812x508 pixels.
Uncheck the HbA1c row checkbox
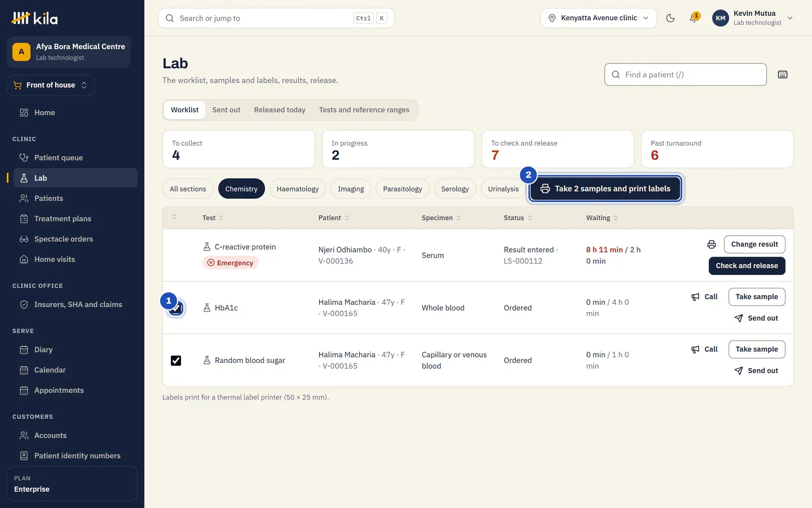coord(176,308)
